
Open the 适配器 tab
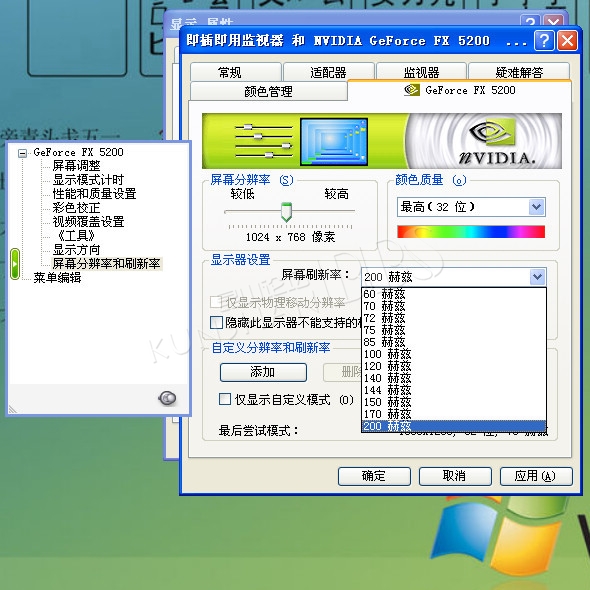[x=328, y=72]
